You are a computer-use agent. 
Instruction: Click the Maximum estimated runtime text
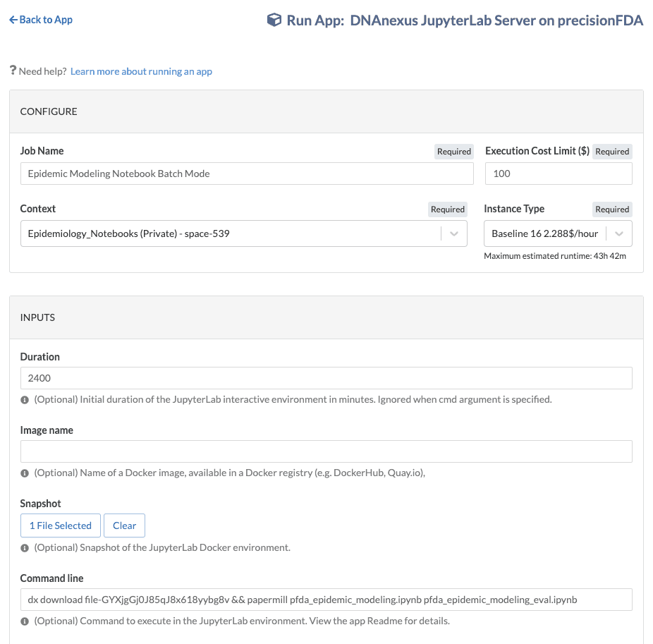(555, 256)
